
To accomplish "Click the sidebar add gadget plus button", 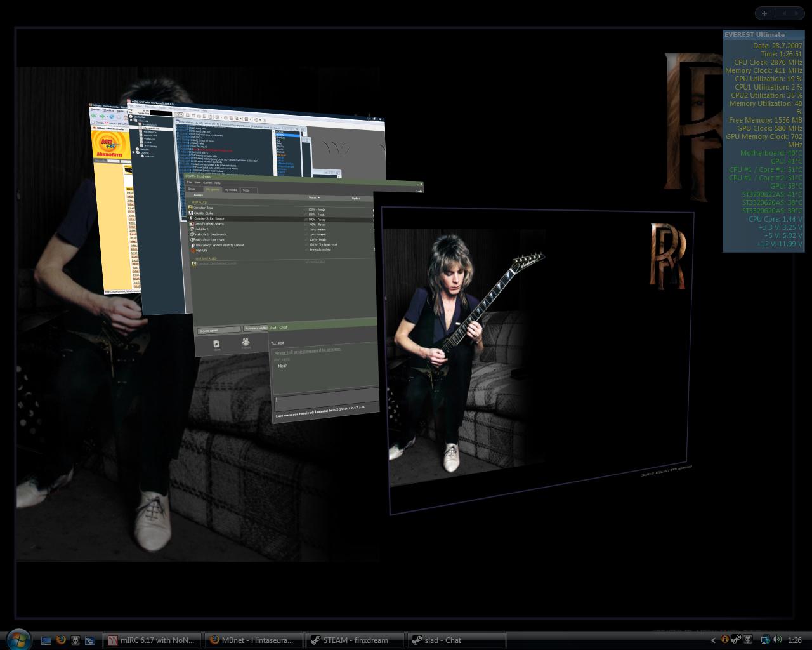I will click(764, 13).
